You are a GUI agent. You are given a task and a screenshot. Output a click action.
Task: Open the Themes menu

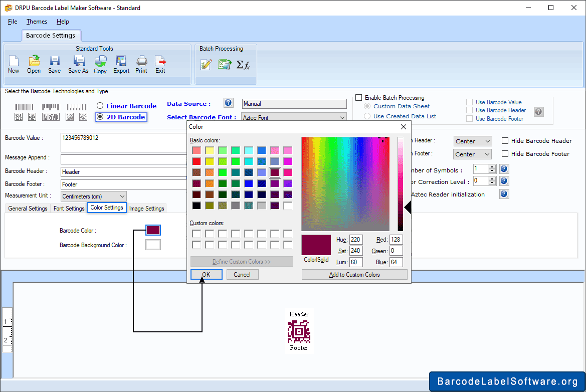37,22
